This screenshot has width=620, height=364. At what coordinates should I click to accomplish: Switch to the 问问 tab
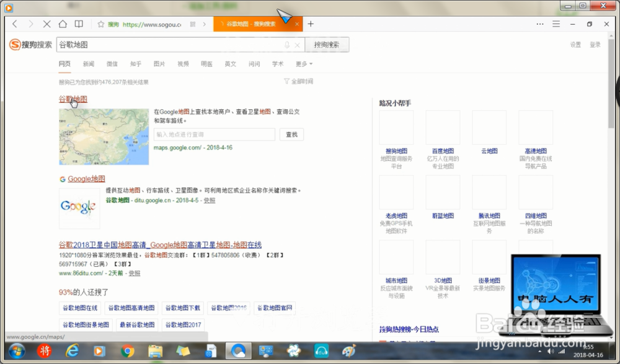click(x=254, y=64)
